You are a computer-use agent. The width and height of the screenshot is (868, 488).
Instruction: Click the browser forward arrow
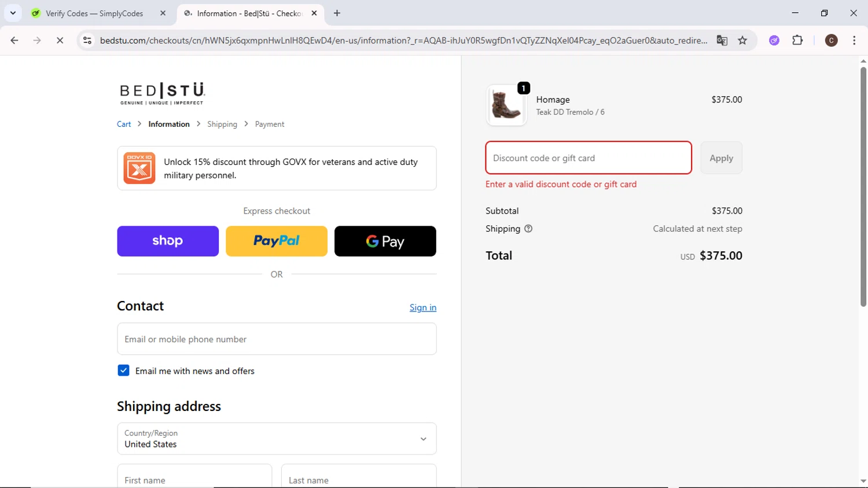click(x=37, y=41)
